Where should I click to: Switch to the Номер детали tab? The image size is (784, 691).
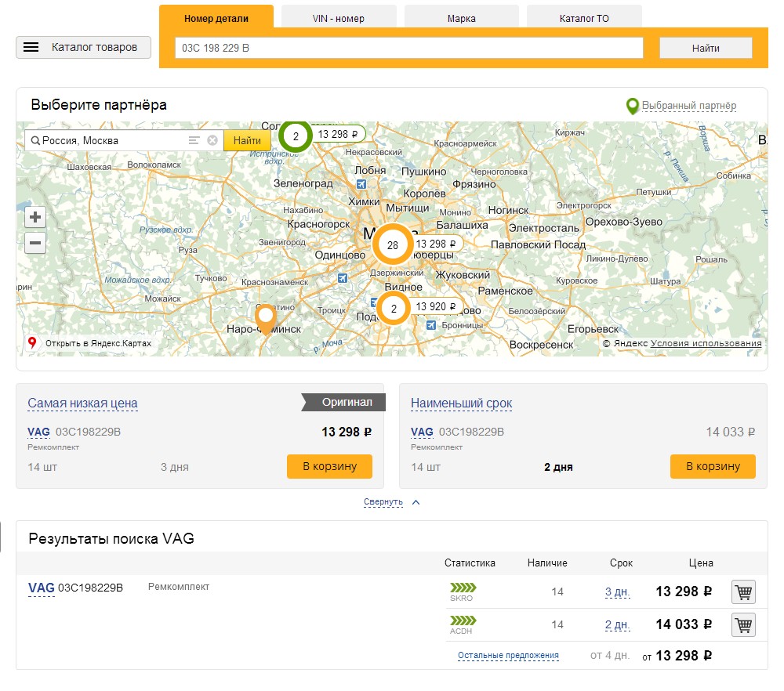click(216, 19)
